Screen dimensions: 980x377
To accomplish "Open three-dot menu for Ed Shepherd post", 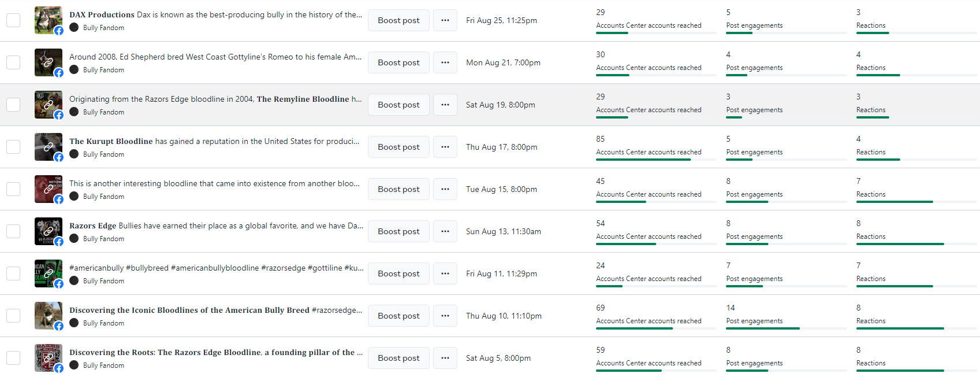I will (x=445, y=62).
